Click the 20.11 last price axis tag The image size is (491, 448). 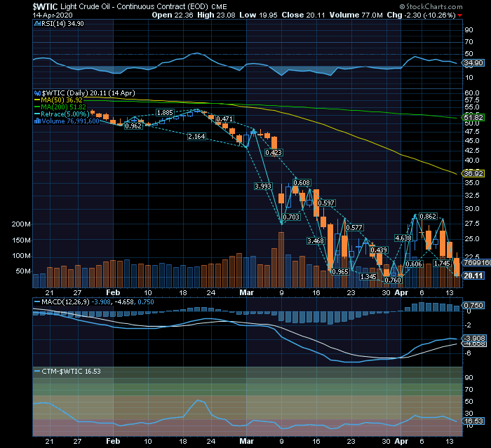[473, 276]
